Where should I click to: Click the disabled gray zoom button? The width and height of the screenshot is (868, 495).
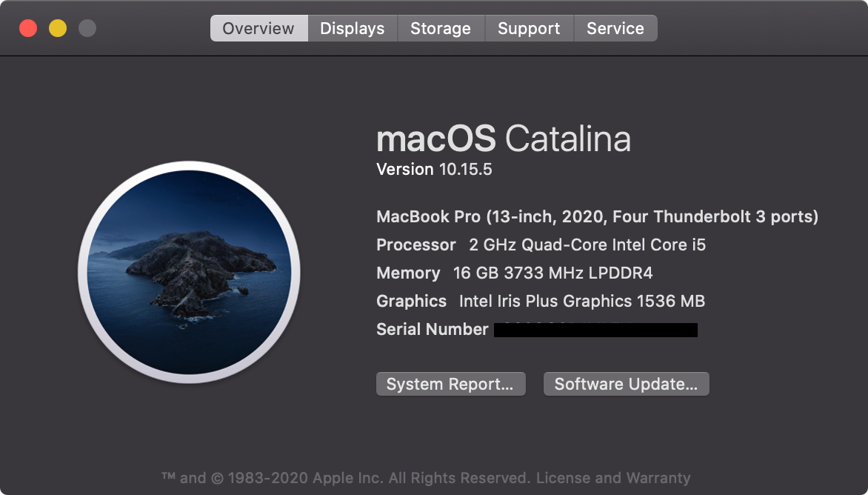point(87,28)
